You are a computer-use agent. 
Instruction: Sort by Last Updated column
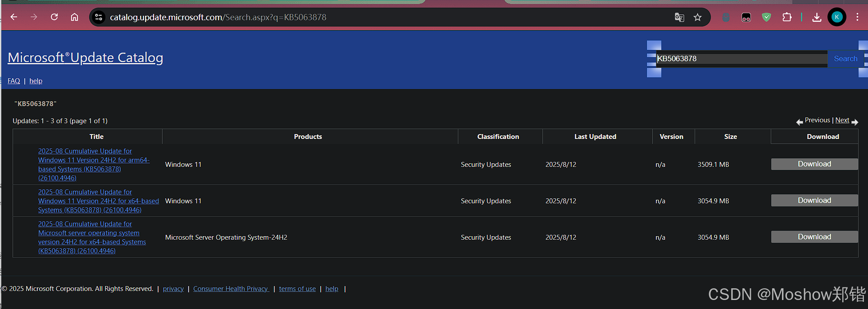coord(595,137)
